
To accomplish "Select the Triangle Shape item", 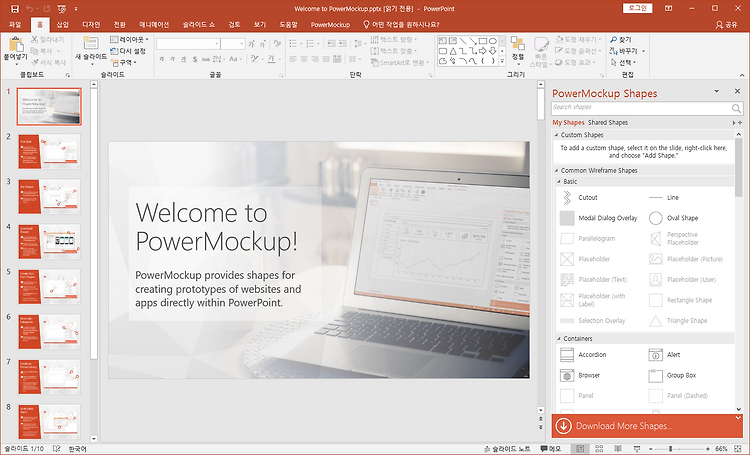I will pyautogui.click(x=678, y=321).
